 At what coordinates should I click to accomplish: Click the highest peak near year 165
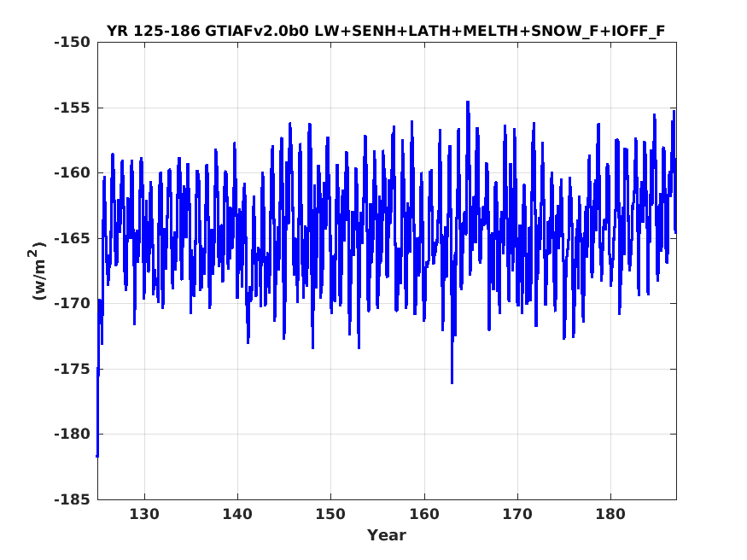[468, 102]
